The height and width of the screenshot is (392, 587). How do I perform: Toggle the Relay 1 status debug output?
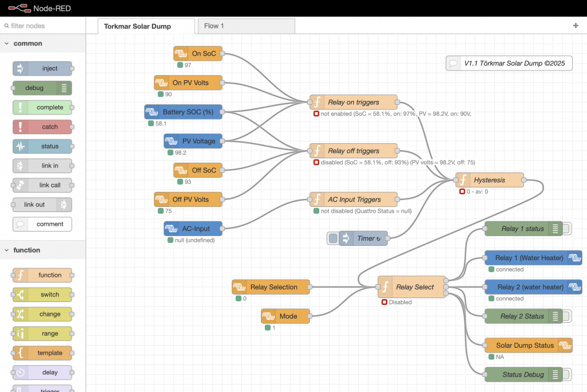(566, 229)
